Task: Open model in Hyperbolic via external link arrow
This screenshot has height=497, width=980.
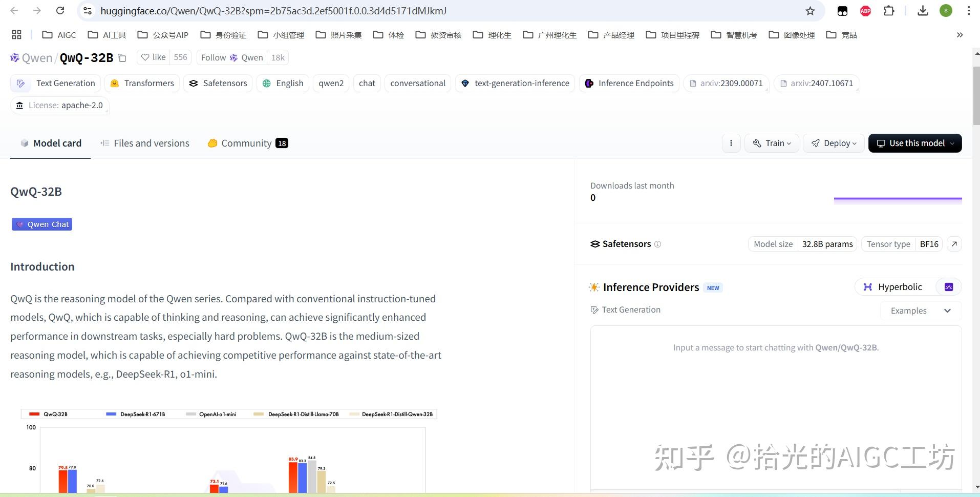Action: (954, 244)
